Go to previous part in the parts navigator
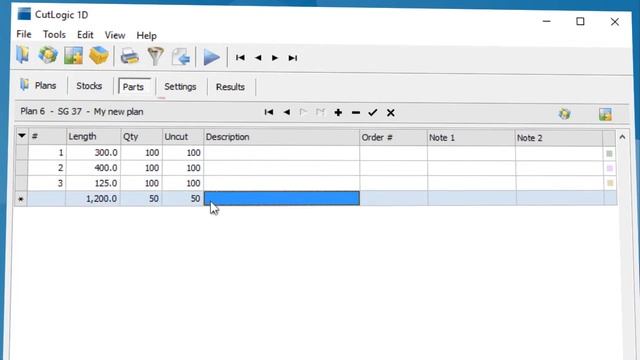 (x=287, y=112)
